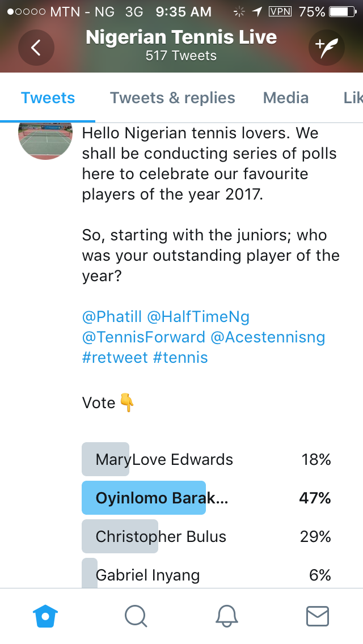The image size is (363, 644).
Task: Select Gabriel Inyang poll option
Action: pos(206,575)
